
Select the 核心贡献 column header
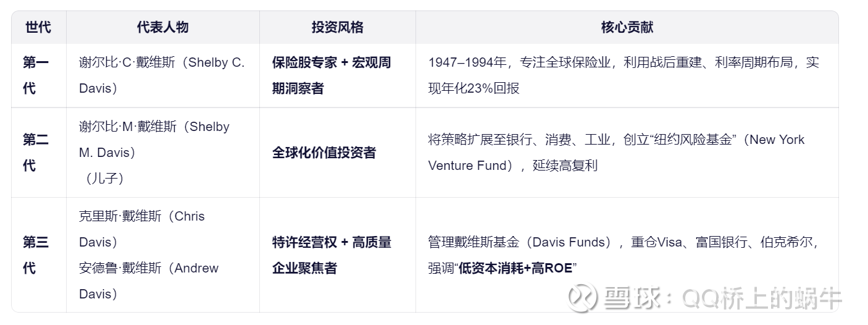pos(627,27)
